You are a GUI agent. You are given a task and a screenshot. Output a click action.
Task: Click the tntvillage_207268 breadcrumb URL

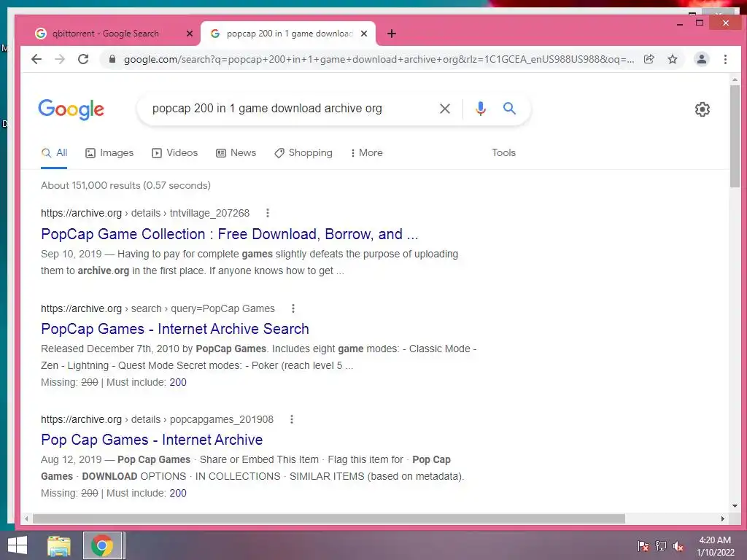pos(145,214)
